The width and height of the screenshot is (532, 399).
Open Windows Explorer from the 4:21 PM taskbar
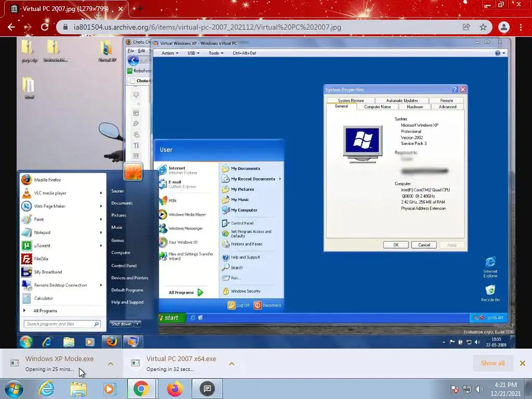tap(78, 389)
